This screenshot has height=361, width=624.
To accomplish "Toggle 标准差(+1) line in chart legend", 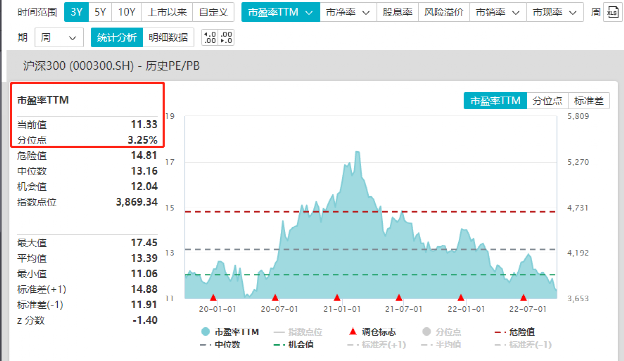I will [376, 344].
